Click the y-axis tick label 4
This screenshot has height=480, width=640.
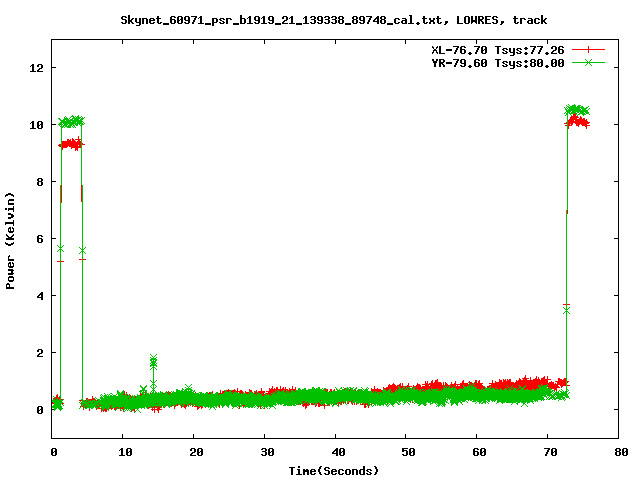[x=41, y=296]
